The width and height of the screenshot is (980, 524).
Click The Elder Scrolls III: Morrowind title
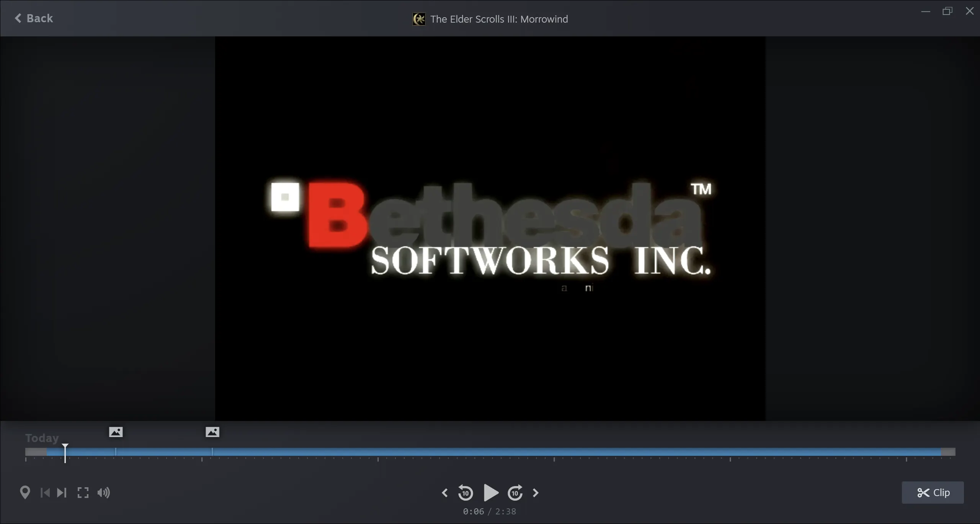(499, 19)
